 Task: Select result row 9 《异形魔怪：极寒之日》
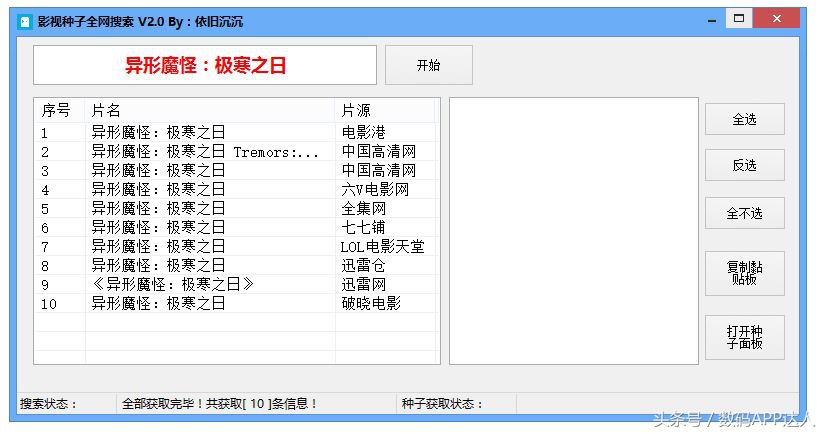click(236, 284)
